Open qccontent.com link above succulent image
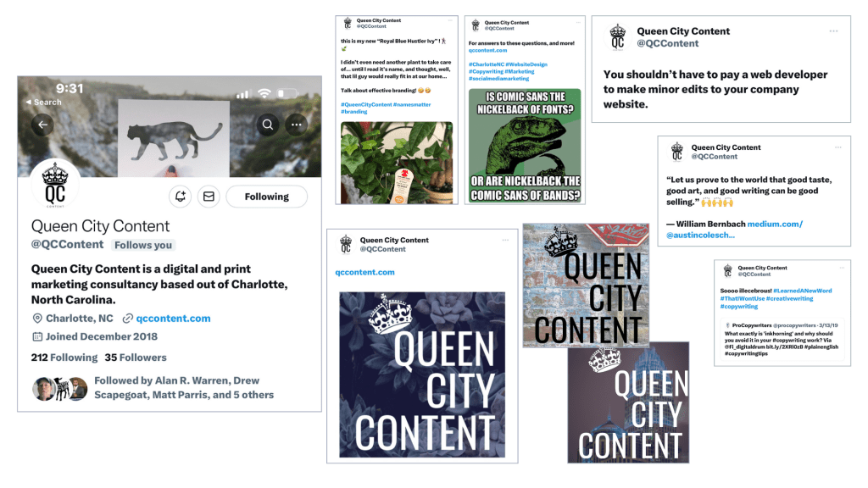 pyautogui.click(x=364, y=272)
